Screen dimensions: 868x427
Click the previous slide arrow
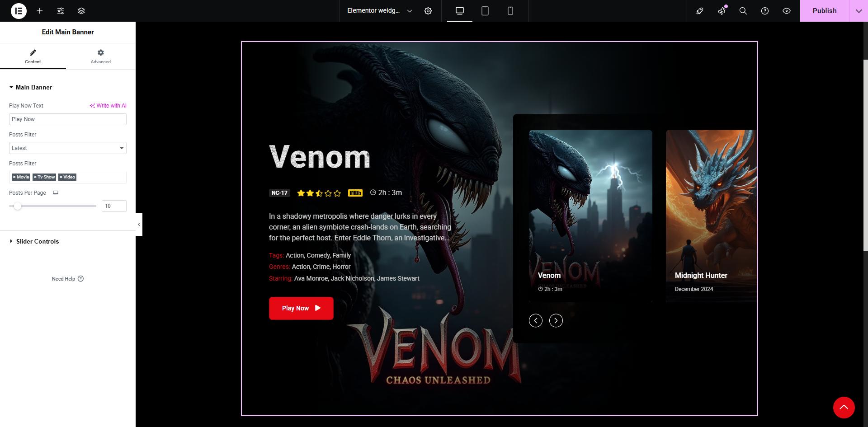[x=536, y=321]
